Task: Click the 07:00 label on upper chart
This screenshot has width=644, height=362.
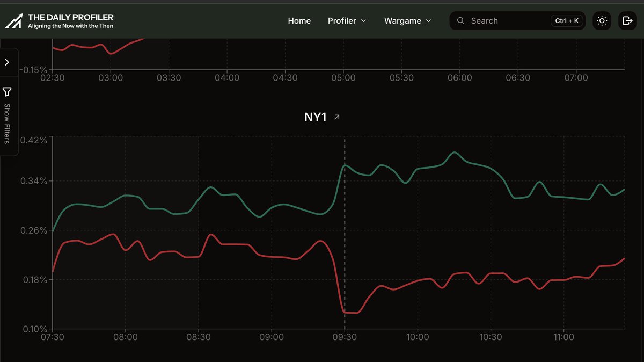Action: [576, 78]
